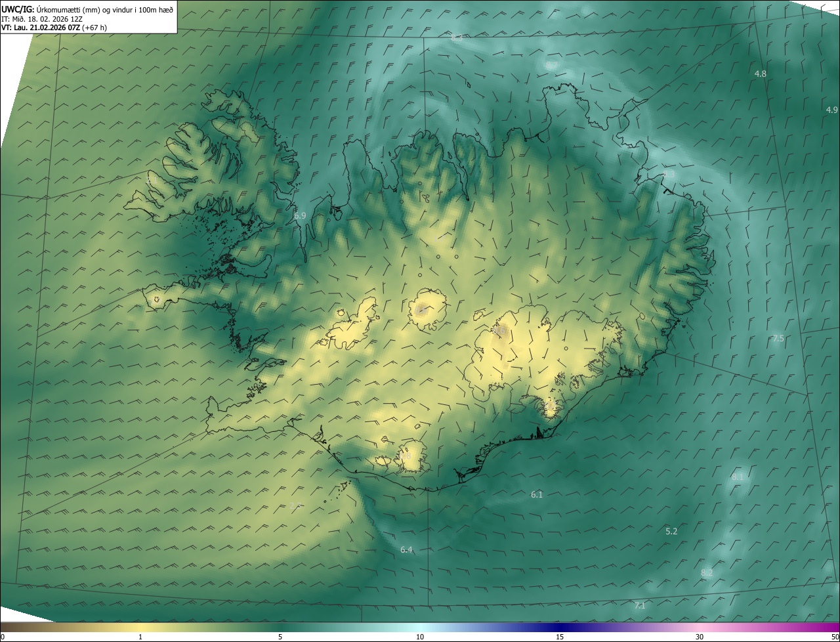The height and width of the screenshot is (642, 840).
Task: Select the '4.9' value on the map
Action: (x=831, y=110)
